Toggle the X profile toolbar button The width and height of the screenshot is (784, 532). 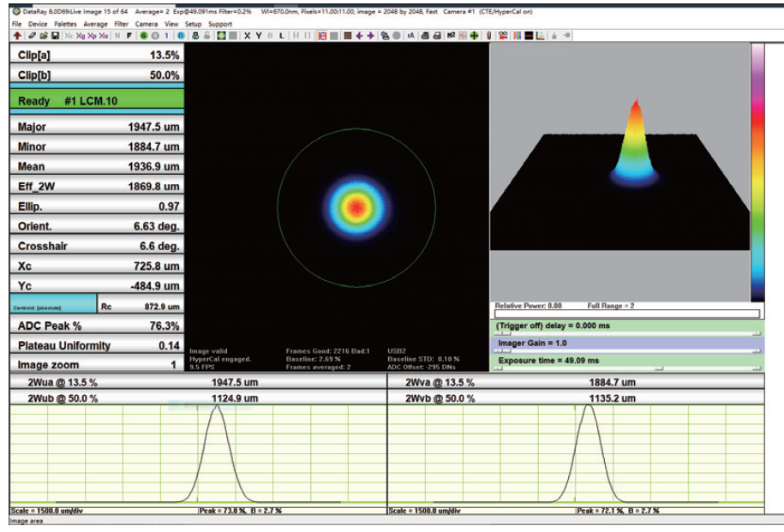click(x=247, y=36)
